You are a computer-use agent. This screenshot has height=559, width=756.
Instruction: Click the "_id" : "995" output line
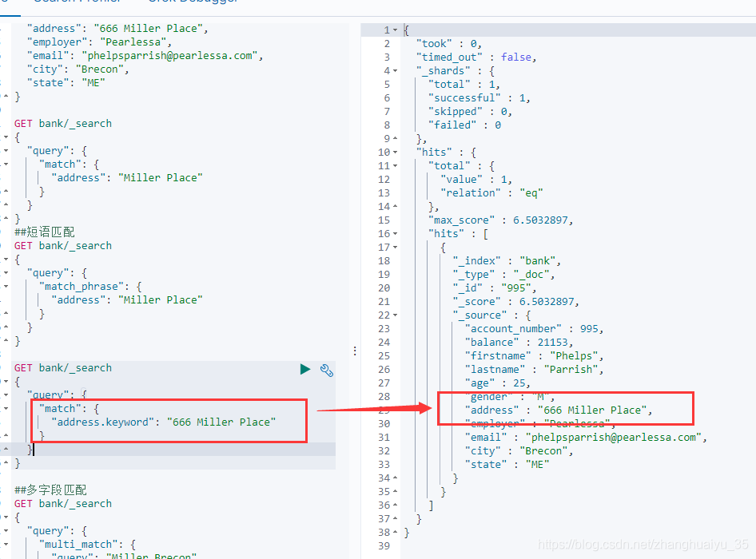494,287
